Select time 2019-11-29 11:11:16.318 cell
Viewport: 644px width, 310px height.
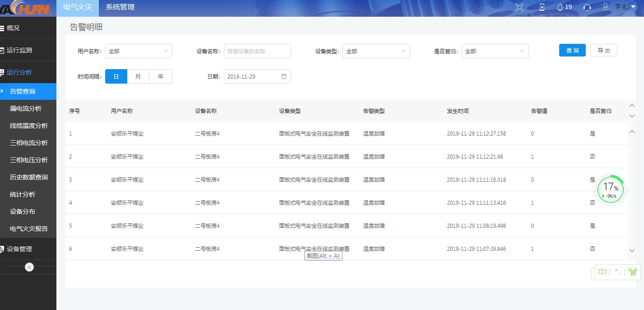(x=476, y=179)
